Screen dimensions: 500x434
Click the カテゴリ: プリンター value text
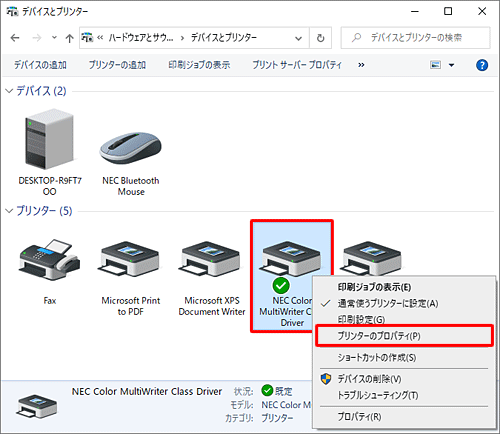tap(277, 418)
